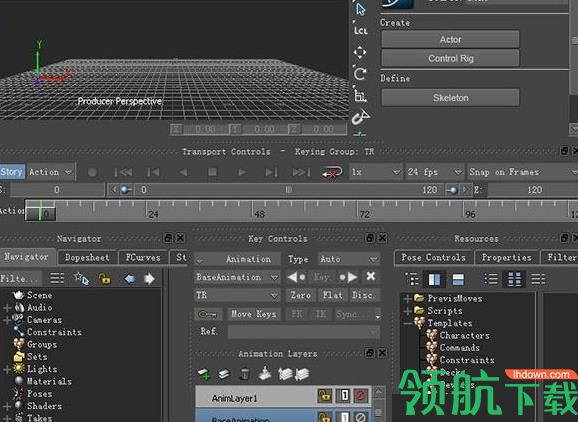Click the Zero button
Image resolution: width=578 pixels, height=422 pixels.
[300, 295]
